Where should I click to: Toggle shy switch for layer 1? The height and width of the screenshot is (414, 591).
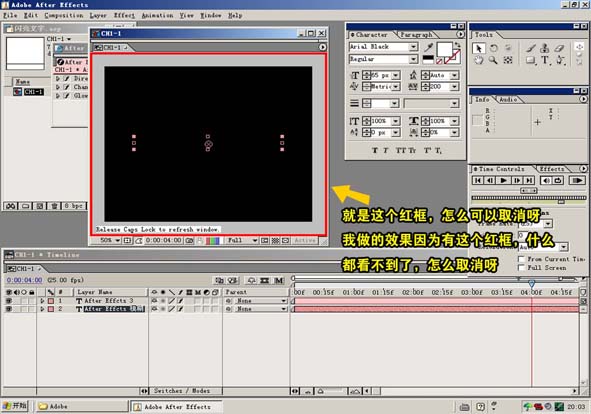154,301
